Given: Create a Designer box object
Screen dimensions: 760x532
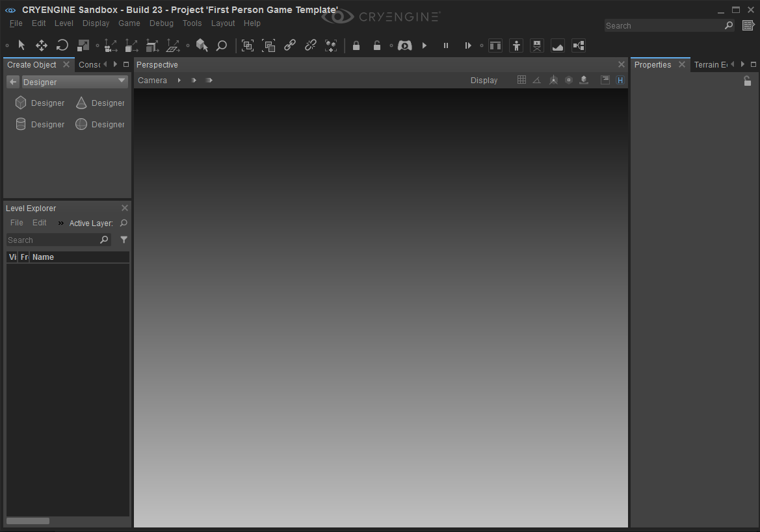Looking at the screenshot, I should (40, 103).
